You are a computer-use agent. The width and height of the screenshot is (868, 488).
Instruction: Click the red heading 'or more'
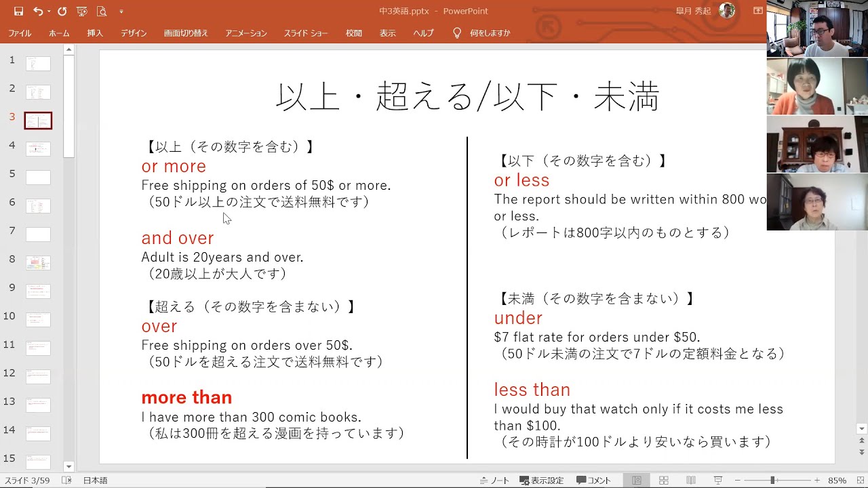174,167
